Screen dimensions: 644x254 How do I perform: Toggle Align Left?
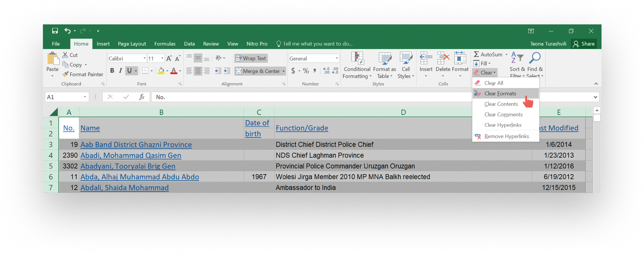[x=189, y=71]
